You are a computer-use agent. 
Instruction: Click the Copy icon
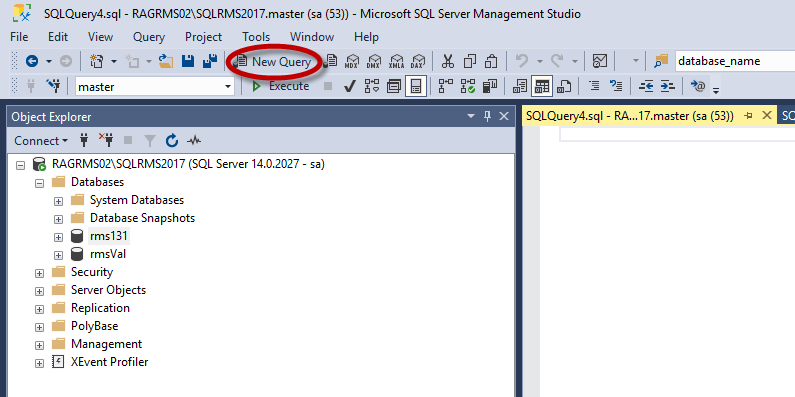[x=470, y=62]
